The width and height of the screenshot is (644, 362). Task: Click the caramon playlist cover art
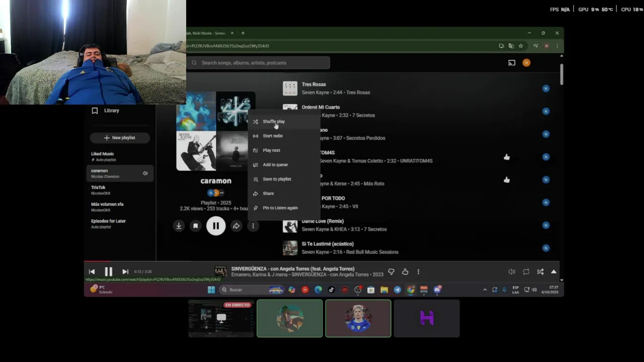(215, 131)
